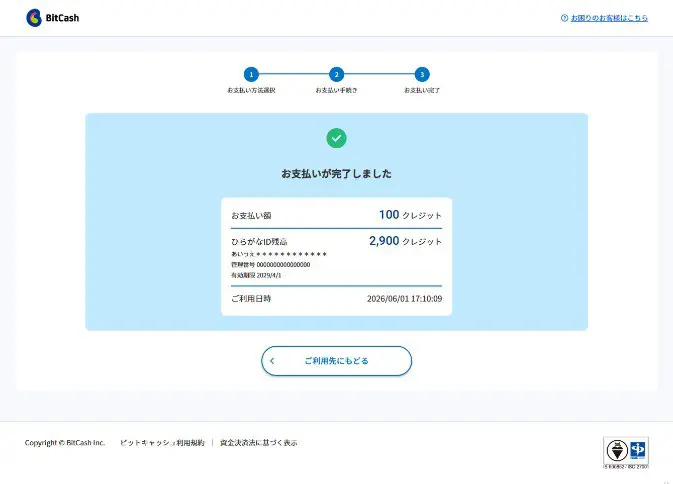
Task: Click the お支払い額 label
Action: tap(252, 215)
